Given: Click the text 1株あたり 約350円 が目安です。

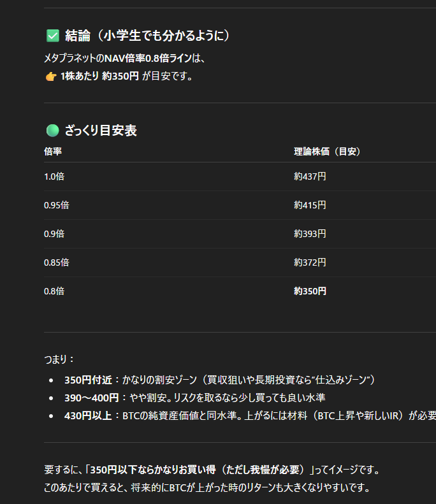Looking at the screenshot, I should (127, 76).
